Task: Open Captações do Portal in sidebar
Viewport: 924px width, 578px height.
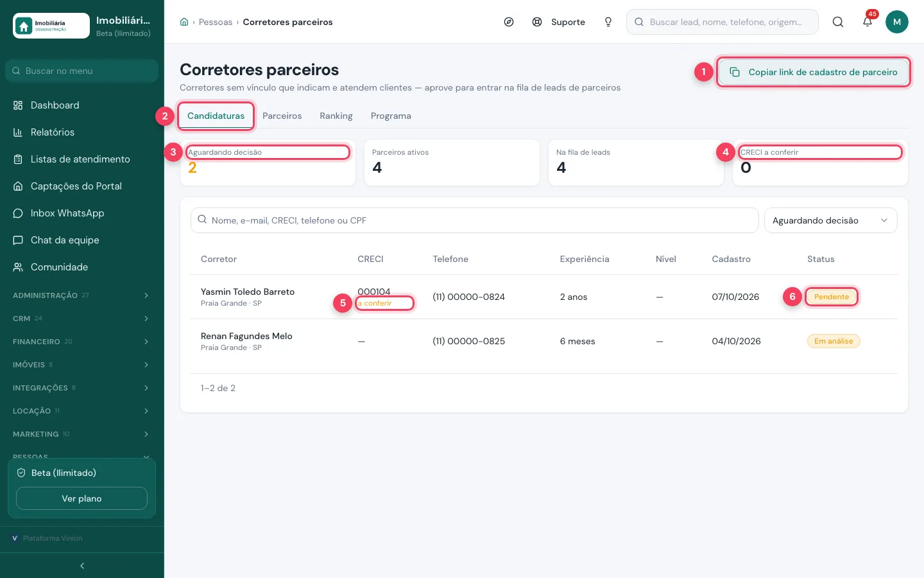Action: pos(82,186)
